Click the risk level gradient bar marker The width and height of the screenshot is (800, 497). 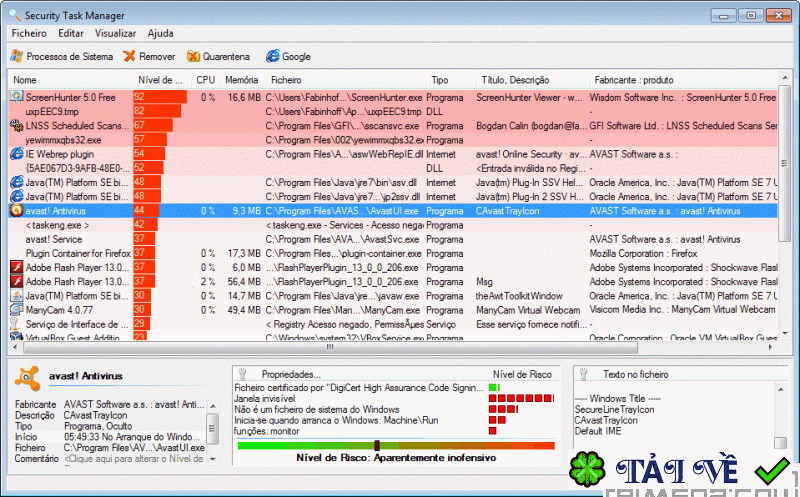coord(377,445)
